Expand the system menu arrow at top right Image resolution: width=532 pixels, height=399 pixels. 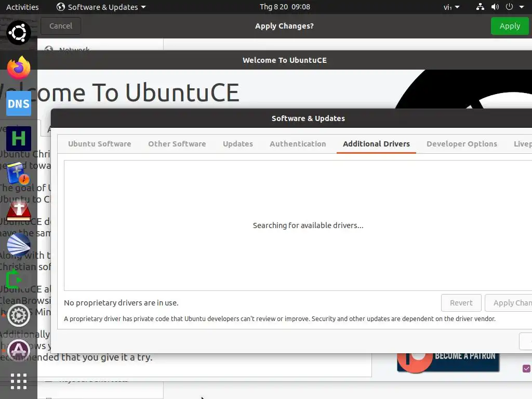click(x=522, y=7)
